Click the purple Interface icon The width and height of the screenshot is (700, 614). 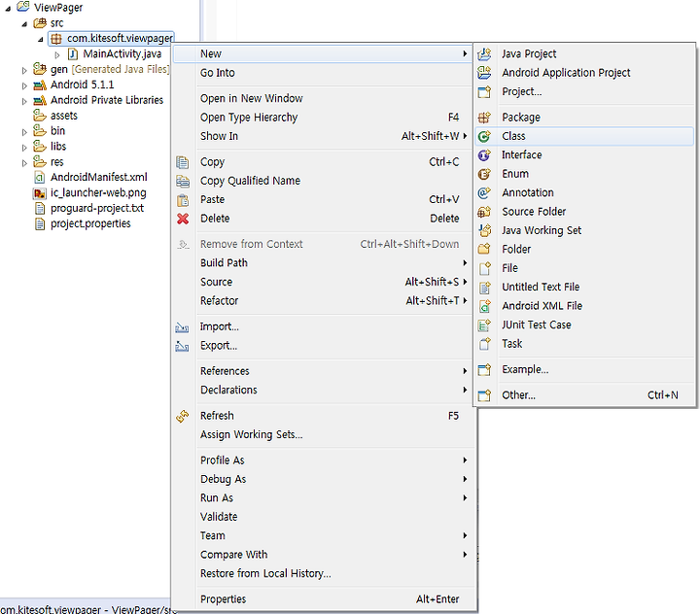tap(484, 154)
